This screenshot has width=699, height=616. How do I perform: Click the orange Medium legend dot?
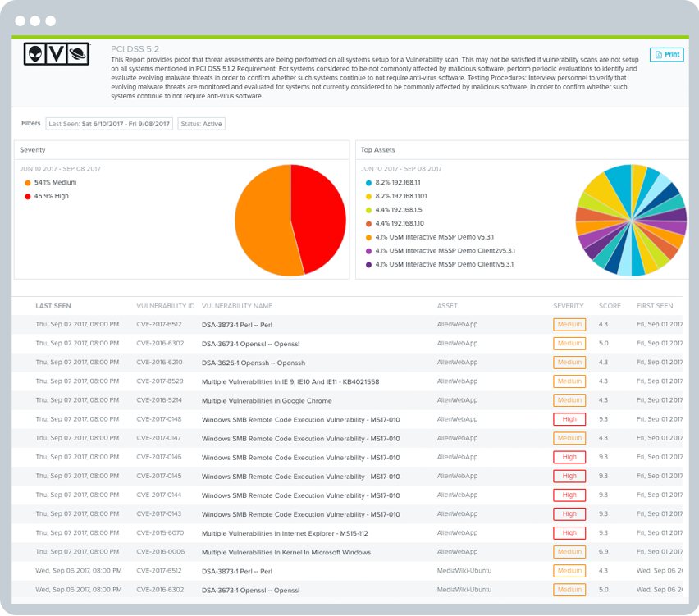28,183
